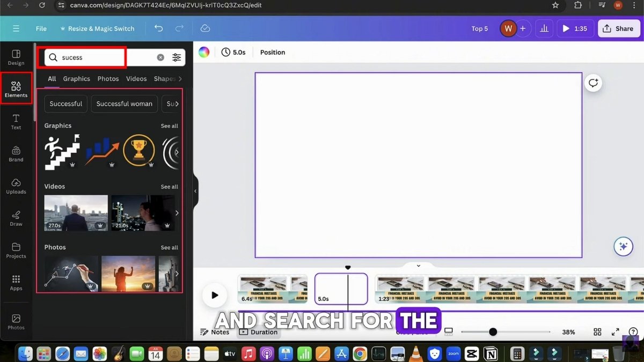Screen dimensions: 644x362
Task: Open search filter options beside the search bar
Action: click(177, 57)
